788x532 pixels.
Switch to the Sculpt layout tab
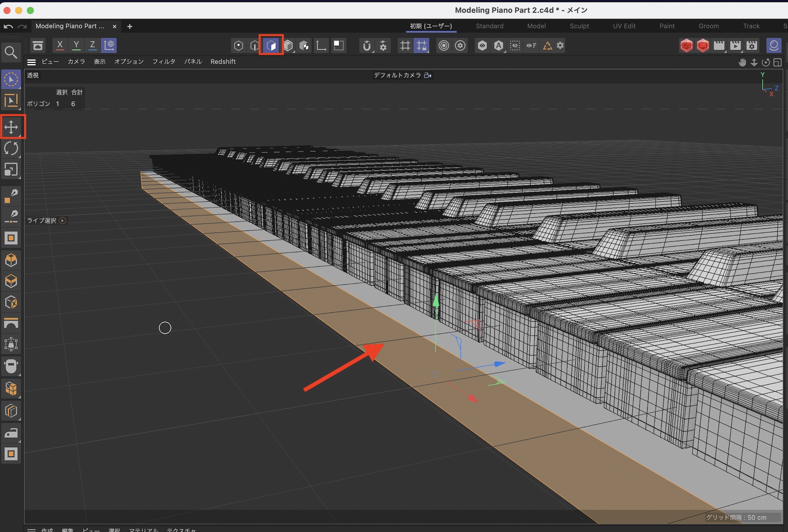[579, 26]
